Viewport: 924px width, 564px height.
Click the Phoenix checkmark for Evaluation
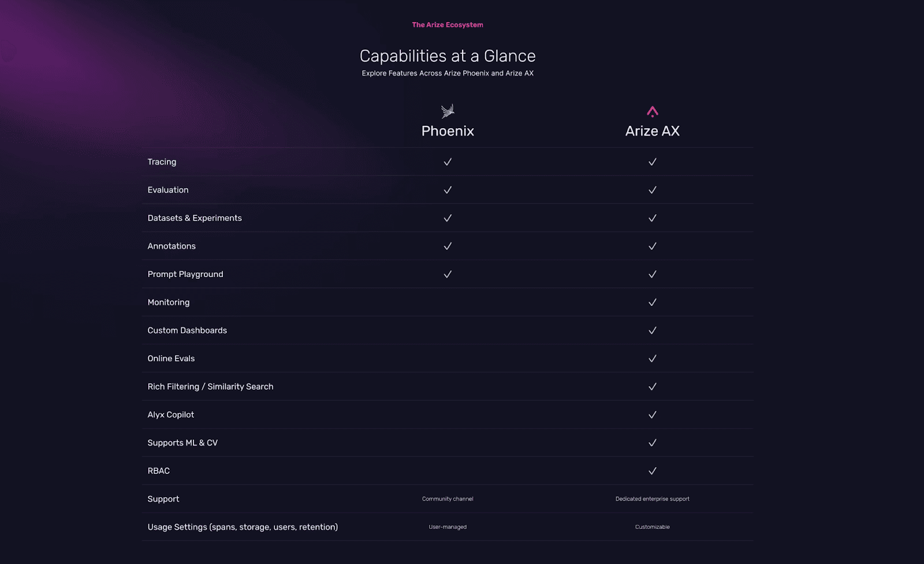click(x=448, y=190)
